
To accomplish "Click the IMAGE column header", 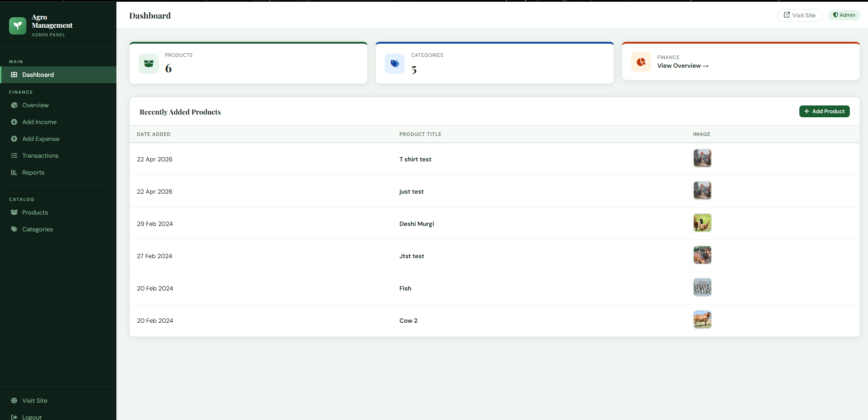I will pos(702,134).
